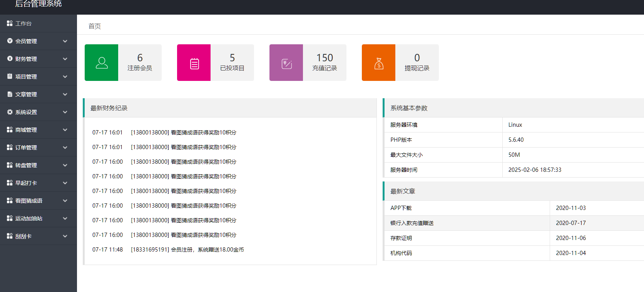Click the orange withdrawal money bag icon

379,63
